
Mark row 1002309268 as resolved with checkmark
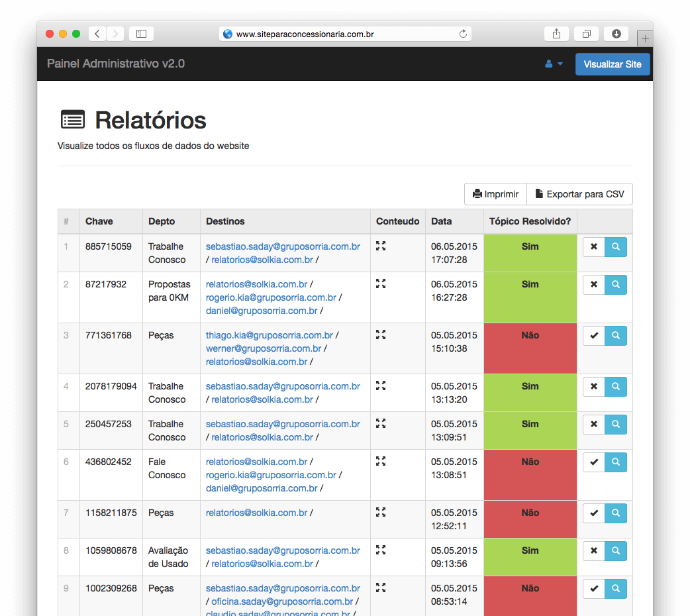(593, 589)
